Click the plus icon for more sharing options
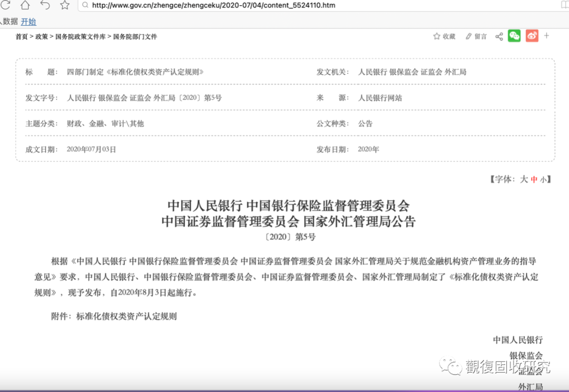This screenshot has width=569, height=392. pyautogui.click(x=546, y=36)
